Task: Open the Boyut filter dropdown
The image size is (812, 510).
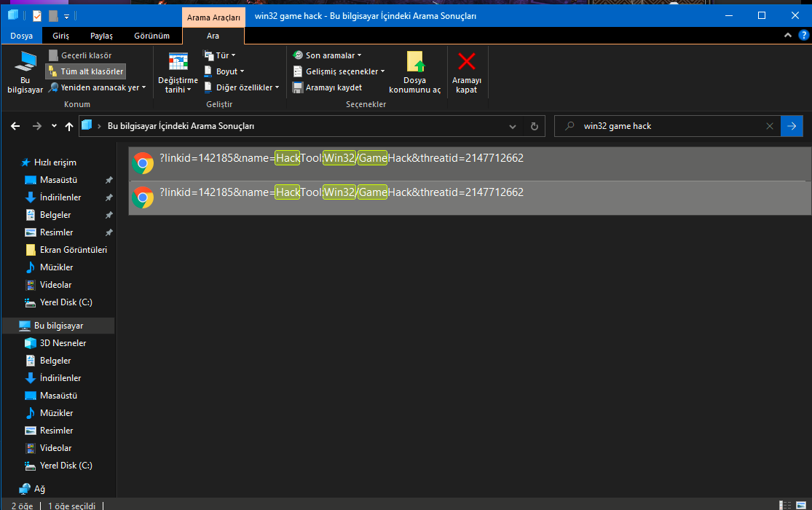Action: coord(224,71)
